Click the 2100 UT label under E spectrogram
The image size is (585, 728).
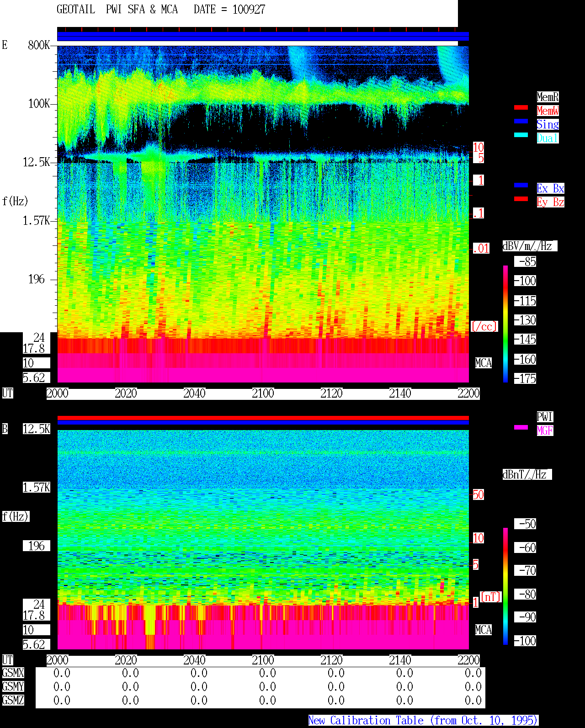pos(263,393)
